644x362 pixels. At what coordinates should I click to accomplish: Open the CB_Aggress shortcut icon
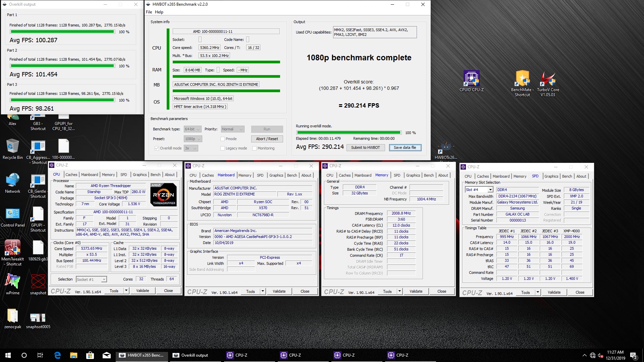point(38,152)
